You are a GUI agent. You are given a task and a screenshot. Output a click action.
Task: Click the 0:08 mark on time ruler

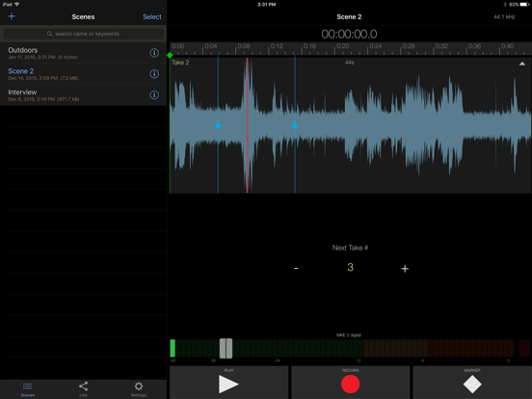coord(244,46)
